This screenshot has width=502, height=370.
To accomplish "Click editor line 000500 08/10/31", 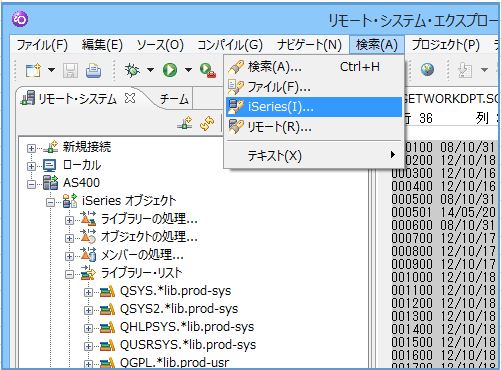I will click(444, 199).
